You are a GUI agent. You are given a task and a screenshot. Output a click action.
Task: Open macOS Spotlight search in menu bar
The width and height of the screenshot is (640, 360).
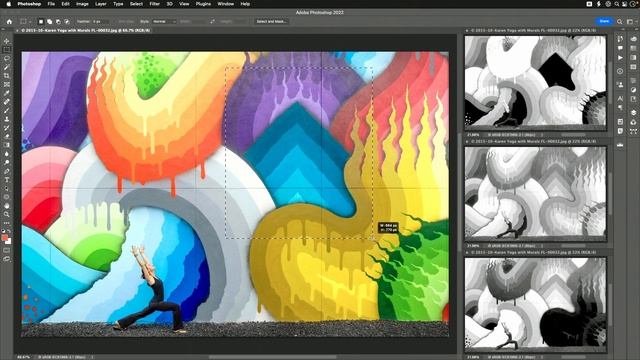click(616, 4)
